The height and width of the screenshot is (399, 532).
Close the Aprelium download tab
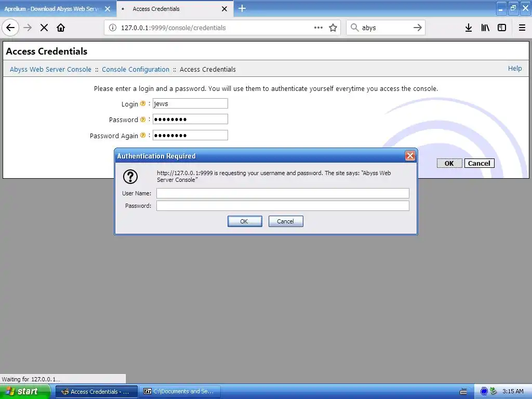coord(108,9)
